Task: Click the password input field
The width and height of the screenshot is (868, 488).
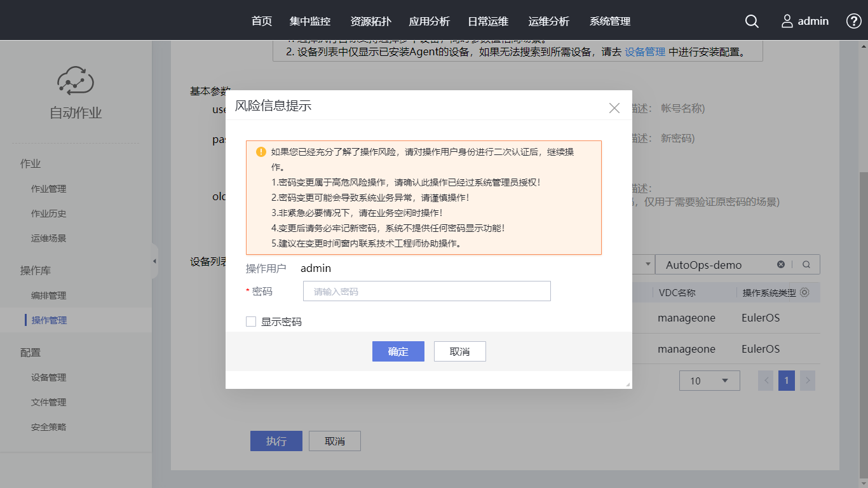Action: (x=426, y=291)
